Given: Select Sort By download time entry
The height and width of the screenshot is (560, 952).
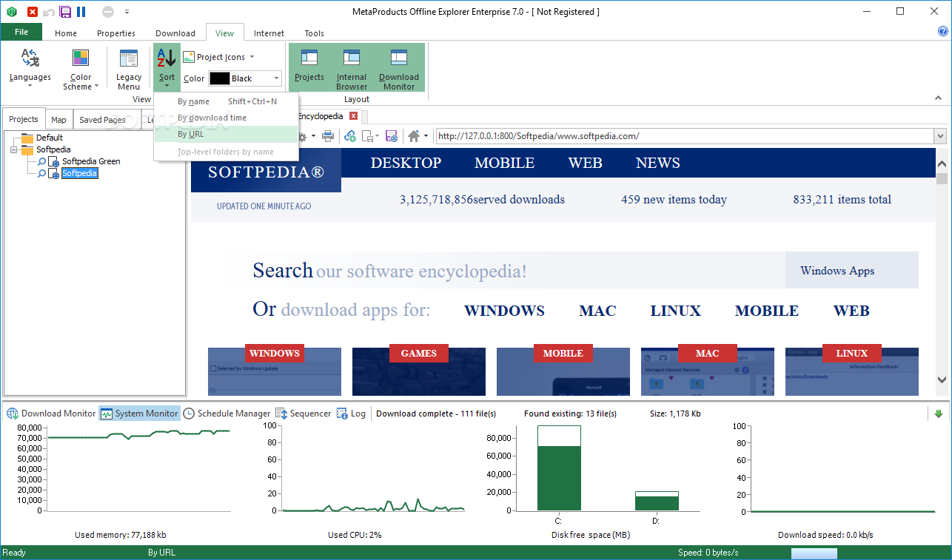Looking at the screenshot, I should pos(226,118).
